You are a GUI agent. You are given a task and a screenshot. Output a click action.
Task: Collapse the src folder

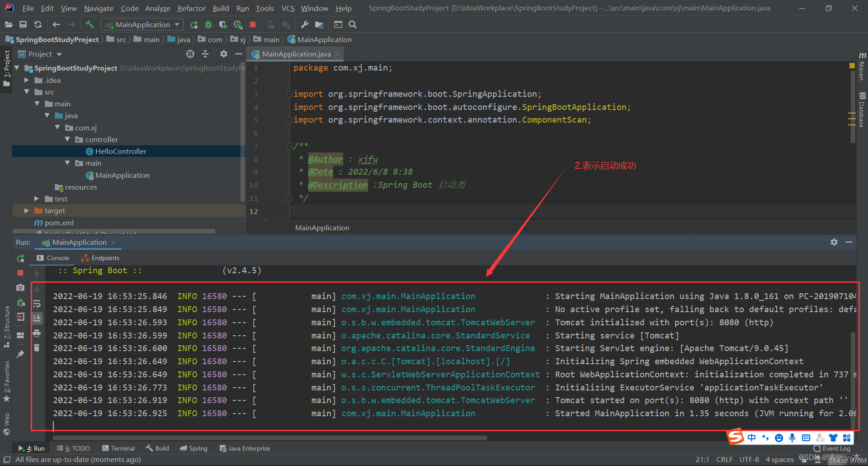27,92
